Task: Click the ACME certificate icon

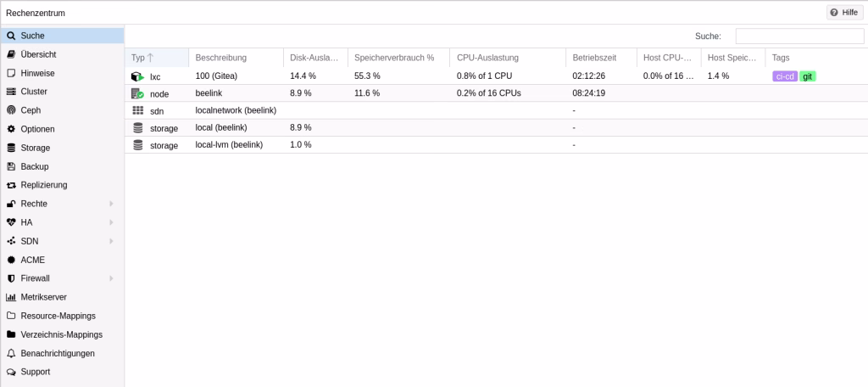Action: click(11, 260)
